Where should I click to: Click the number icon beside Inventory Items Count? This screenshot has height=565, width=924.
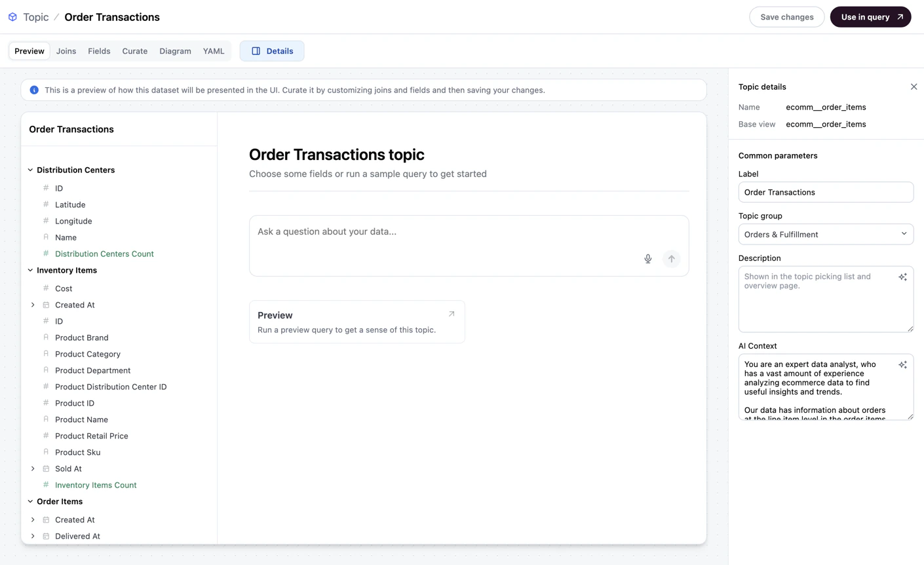point(45,484)
